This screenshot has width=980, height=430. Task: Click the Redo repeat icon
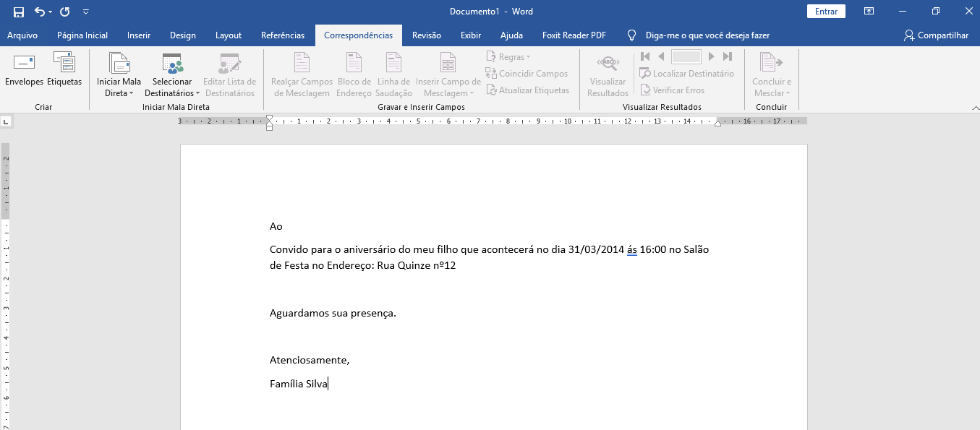point(65,12)
